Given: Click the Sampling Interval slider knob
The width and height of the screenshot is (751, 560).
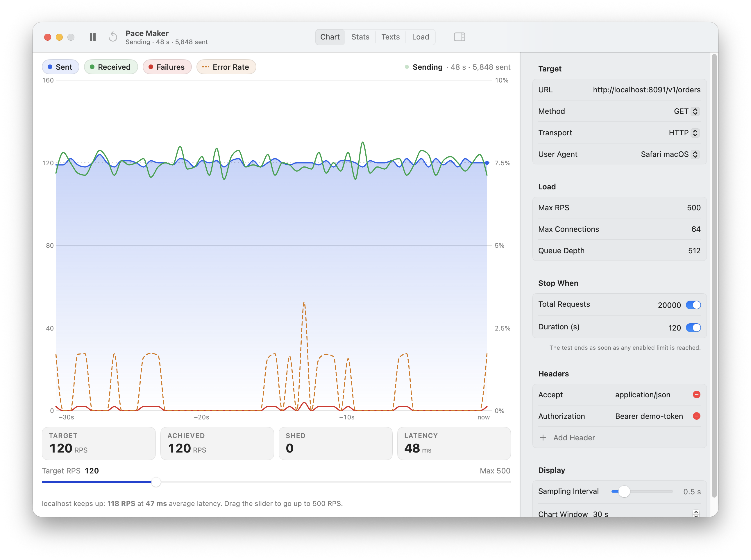Looking at the screenshot, I should [624, 491].
